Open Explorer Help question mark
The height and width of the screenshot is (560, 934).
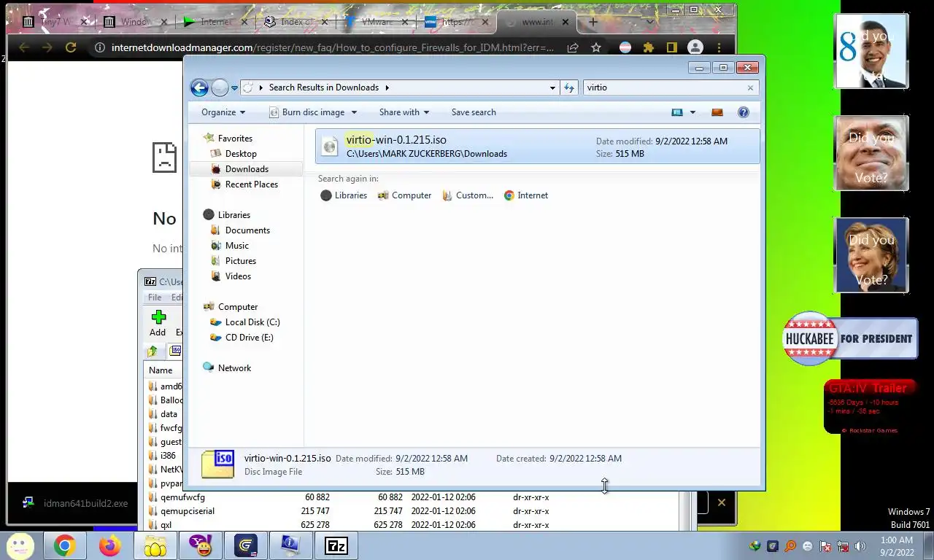(x=744, y=112)
